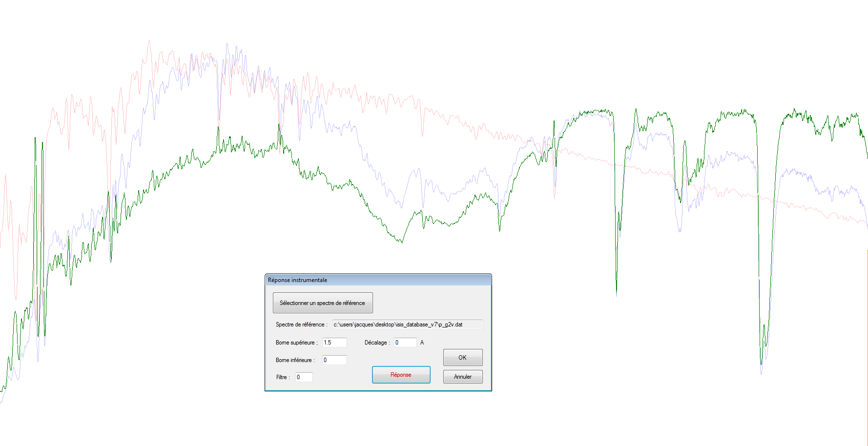Click the green curve's broad minimum above the dialog
Viewport: 868px width, 446px height.
point(402,242)
